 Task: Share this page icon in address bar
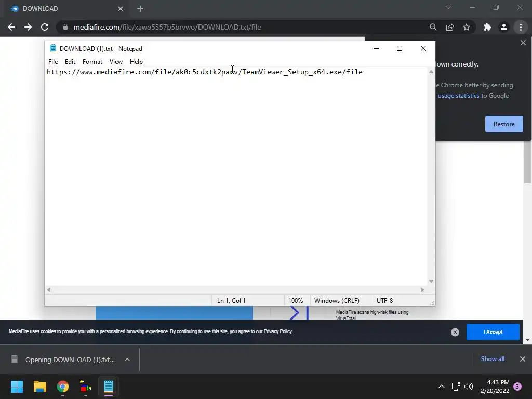450,27
